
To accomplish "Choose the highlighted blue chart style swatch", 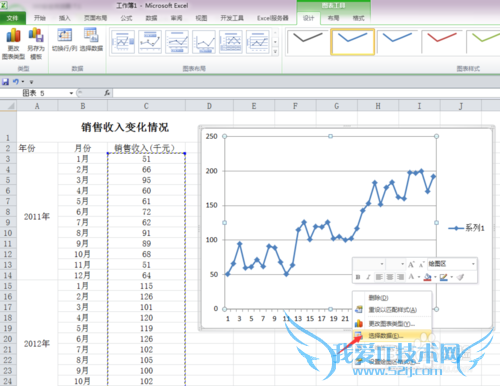I will coord(352,41).
